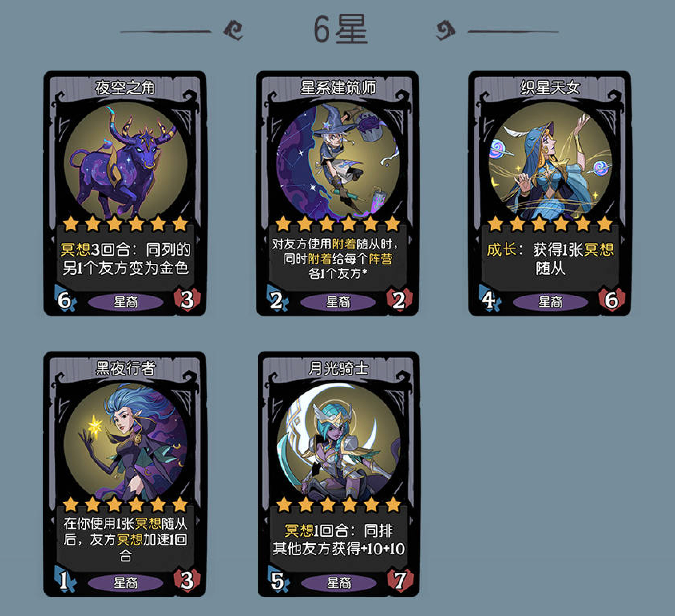This screenshot has width=675, height=616.
Task: Click health value 3 shield icon on 夜空之角
Action: pyautogui.click(x=187, y=299)
